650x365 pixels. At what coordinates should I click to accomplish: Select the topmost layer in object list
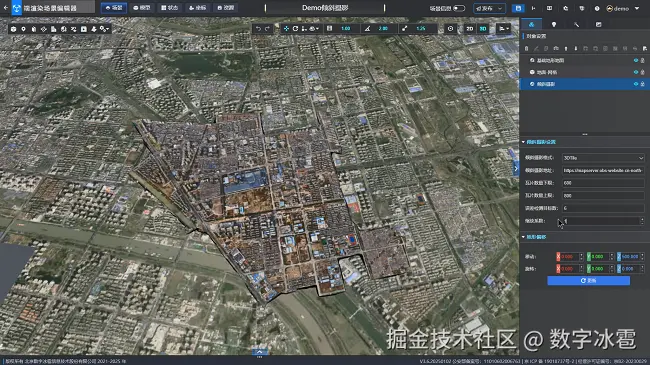pyautogui.click(x=585, y=60)
